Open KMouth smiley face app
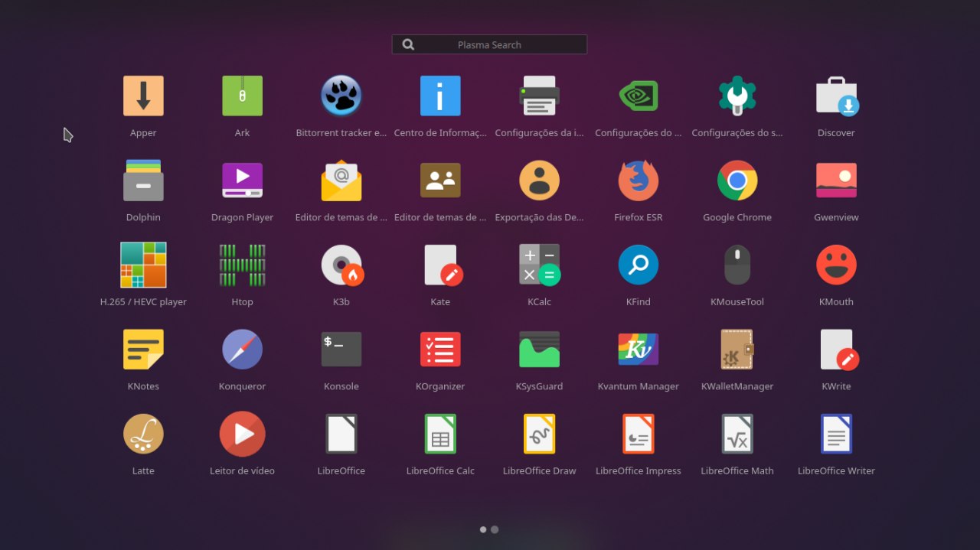The image size is (980, 550). [836, 265]
